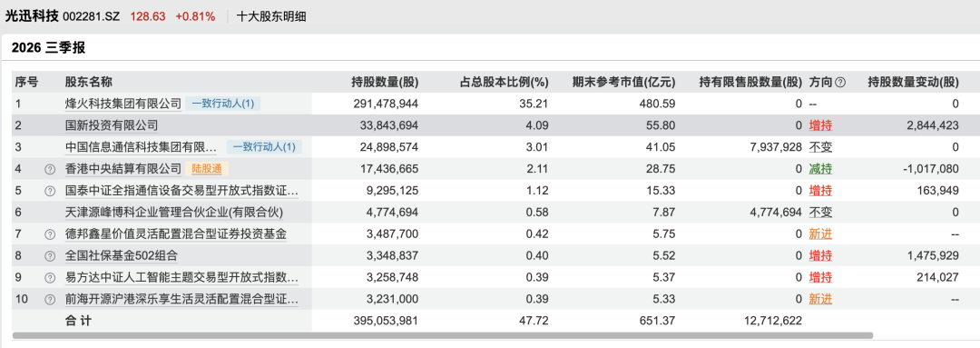Click 股东名称 column header
Screen dimensions: 980x348
coord(89,82)
